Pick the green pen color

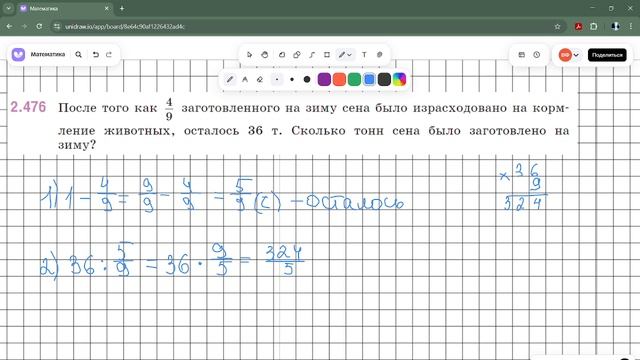tap(354, 80)
